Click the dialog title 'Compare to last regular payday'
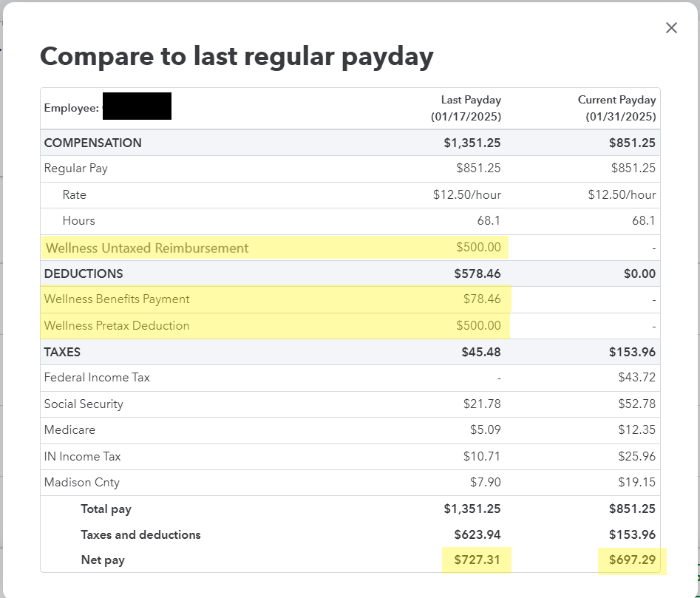Viewport: 700px width, 598px height. (x=237, y=56)
